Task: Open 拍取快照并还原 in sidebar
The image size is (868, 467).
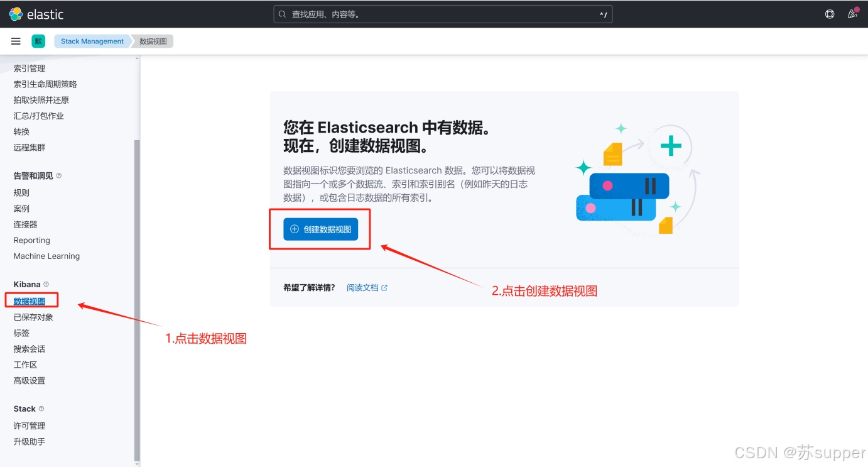Action: click(x=41, y=100)
